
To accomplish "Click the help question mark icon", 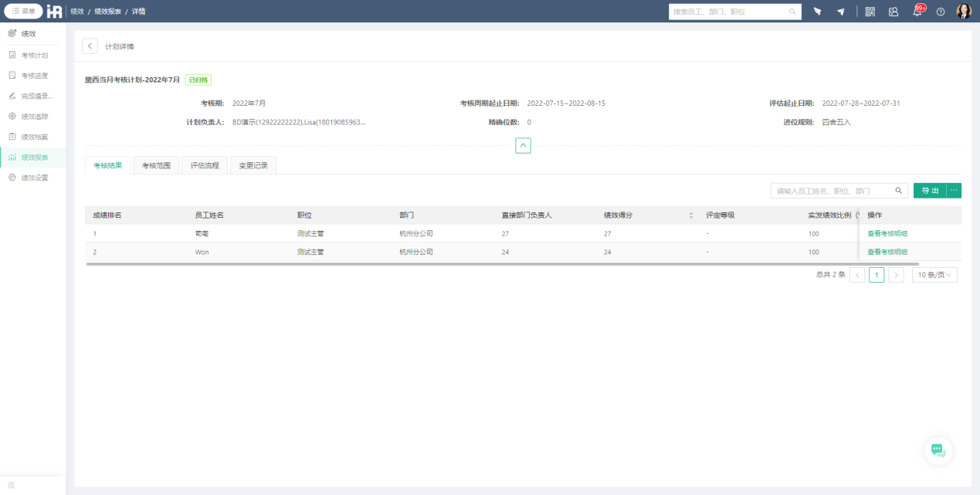I will click(940, 12).
